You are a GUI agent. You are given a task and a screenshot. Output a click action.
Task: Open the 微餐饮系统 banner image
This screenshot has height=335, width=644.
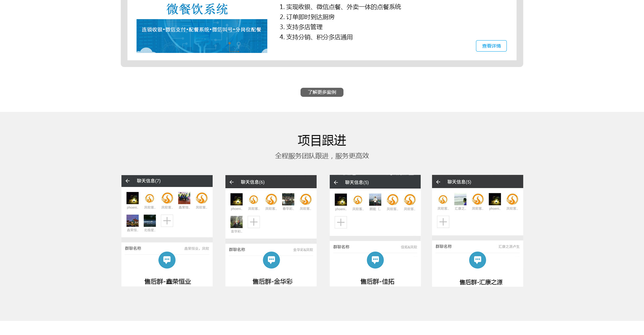[202, 36]
